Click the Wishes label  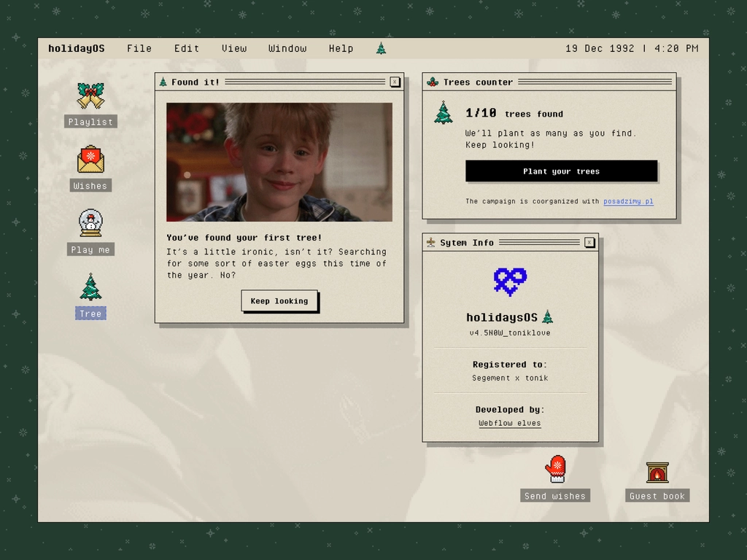pyautogui.click(x=90, y=185)
